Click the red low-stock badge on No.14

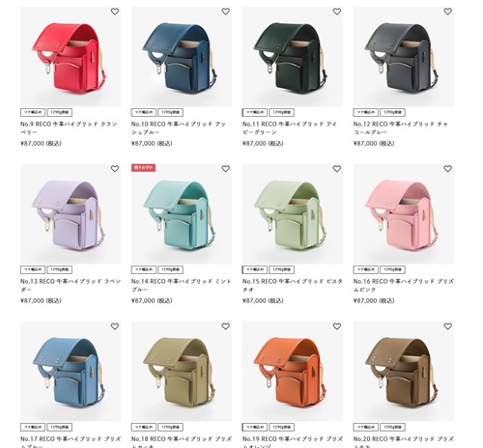point(143,168)
